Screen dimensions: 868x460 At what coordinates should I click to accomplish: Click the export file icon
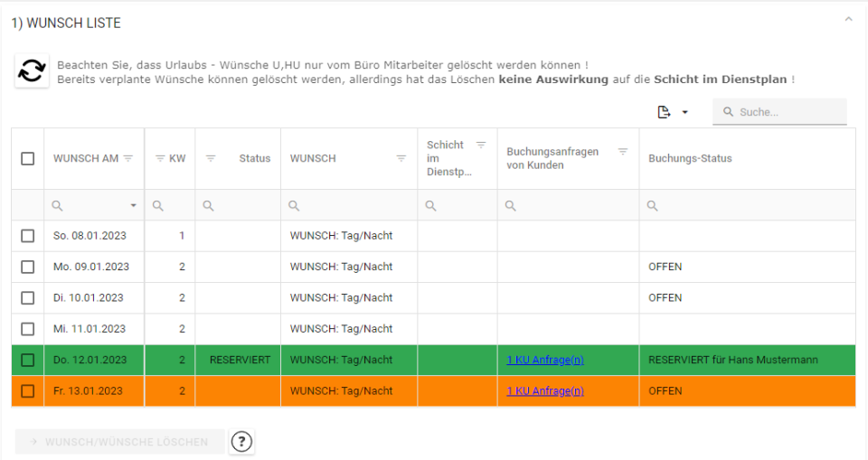[x=664, y=112]
